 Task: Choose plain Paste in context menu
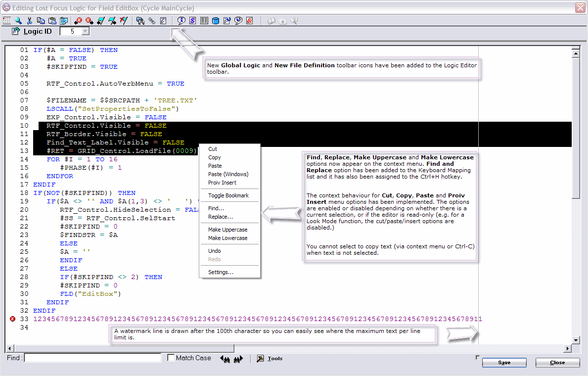tap(215, 166)
